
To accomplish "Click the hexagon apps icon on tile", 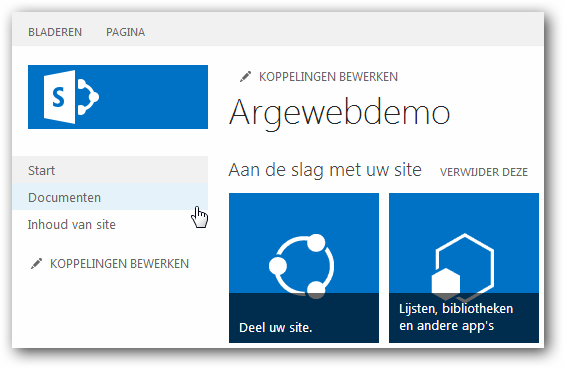I will tap(463, 267).
